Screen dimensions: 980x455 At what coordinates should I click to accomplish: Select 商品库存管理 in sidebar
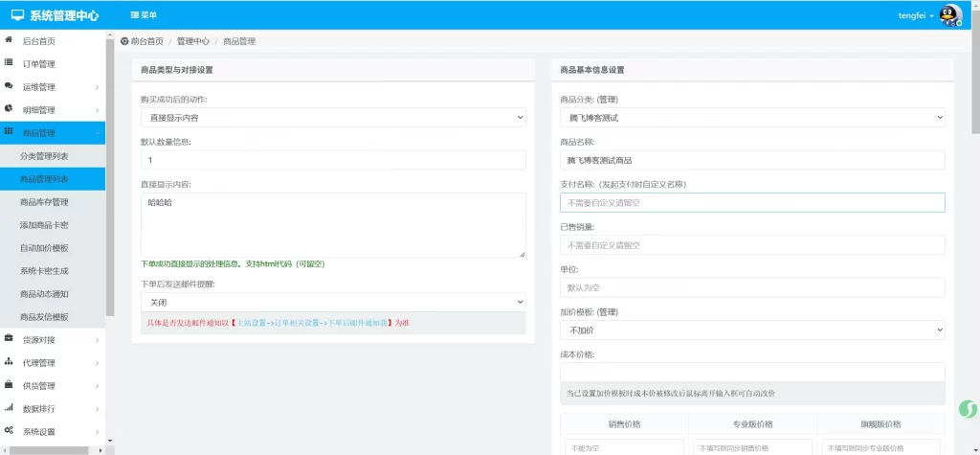tap(44, 202)
